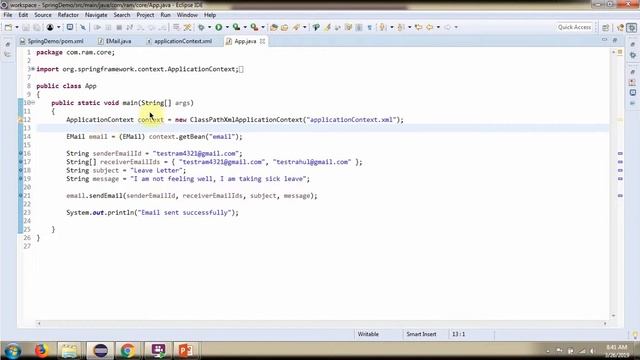Viewport: 640px width, 360px height.
Task: Click the Resume debug icon
Action: point(97,27)
